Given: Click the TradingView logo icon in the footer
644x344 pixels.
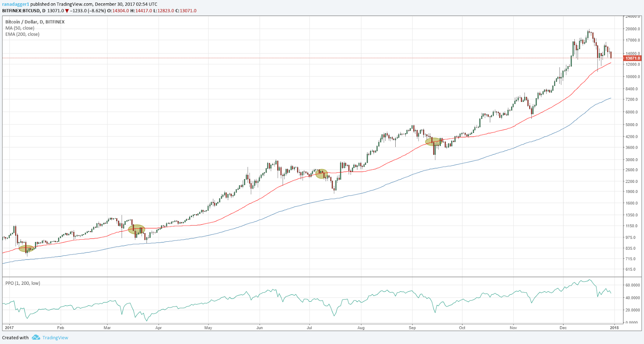Looking at the screenshot, I should (36, 338).
